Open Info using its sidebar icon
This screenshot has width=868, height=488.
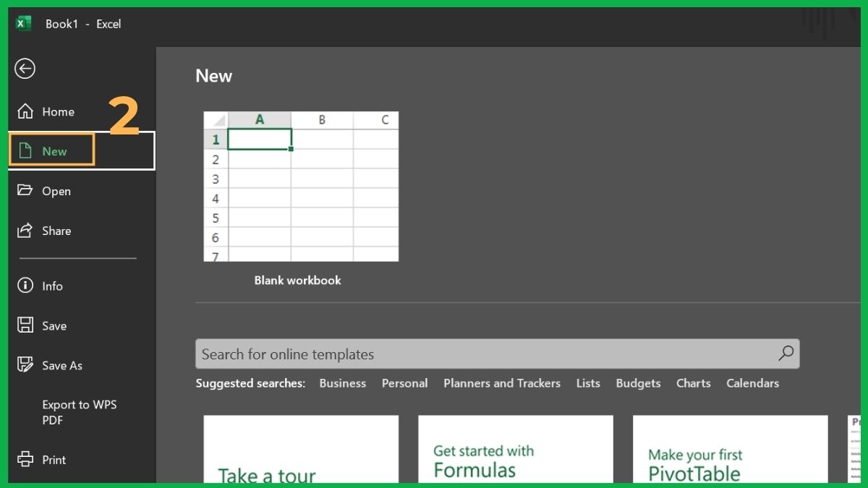click(24, 286)
